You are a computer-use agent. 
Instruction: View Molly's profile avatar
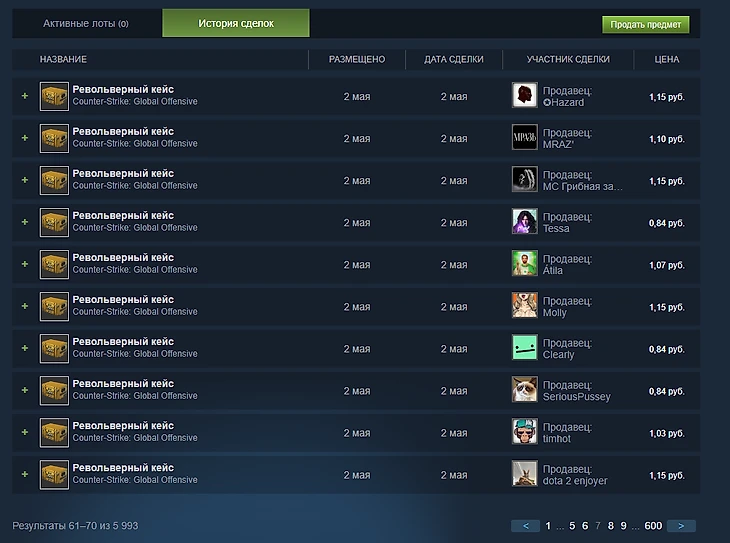(x=525, y=305)
